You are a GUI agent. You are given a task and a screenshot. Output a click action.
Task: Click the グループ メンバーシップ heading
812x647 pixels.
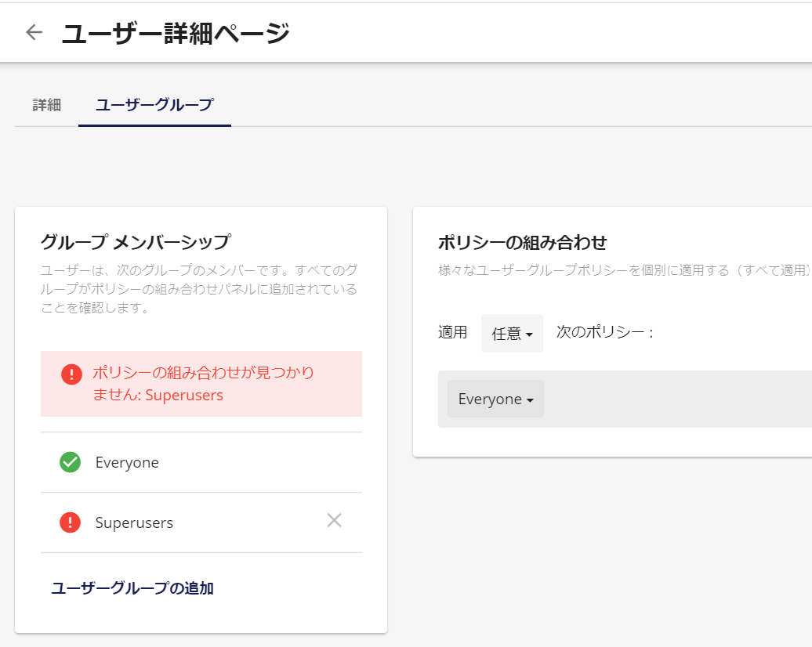click(x=136, y=242)
